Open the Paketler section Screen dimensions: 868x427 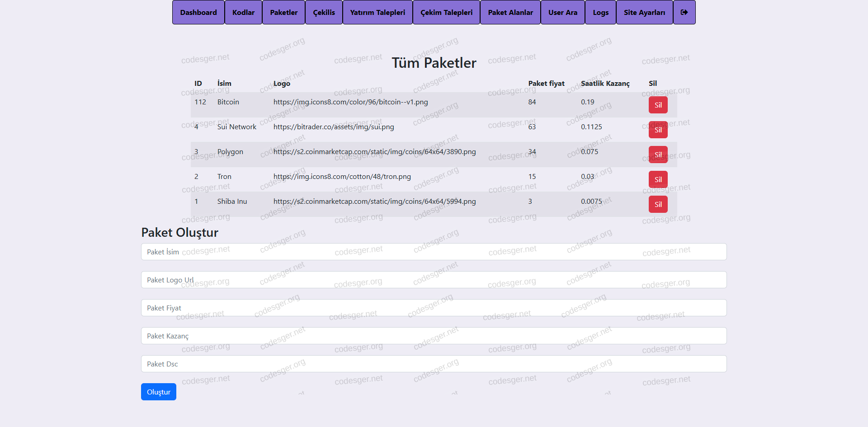(x=283, y=12)
